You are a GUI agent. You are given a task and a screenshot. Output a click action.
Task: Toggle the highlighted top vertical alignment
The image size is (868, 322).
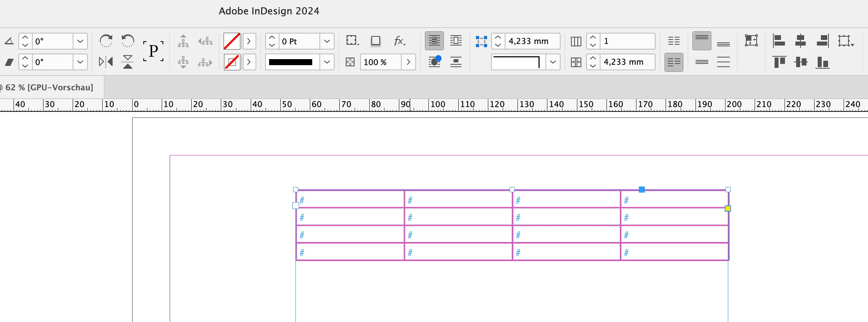click(702, 41)
